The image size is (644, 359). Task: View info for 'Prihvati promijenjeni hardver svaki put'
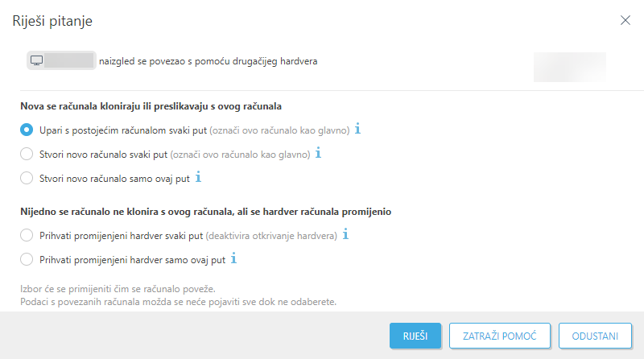tap(346, 234)
